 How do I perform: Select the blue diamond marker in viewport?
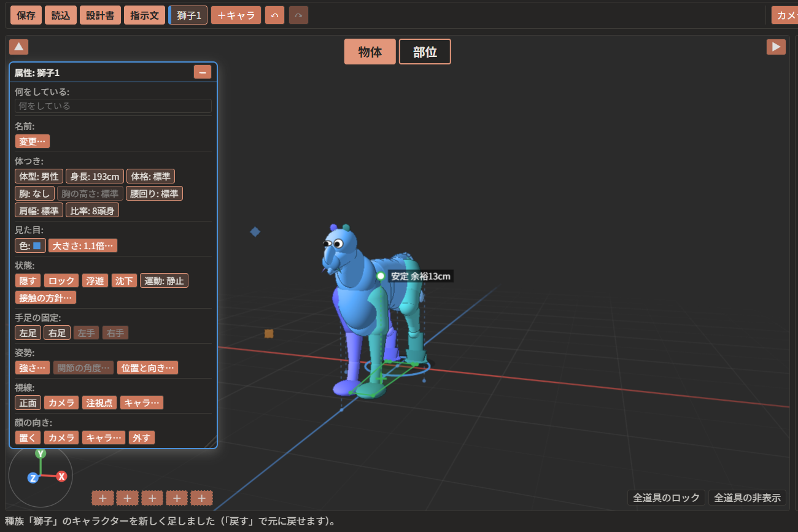click(255, 231)
